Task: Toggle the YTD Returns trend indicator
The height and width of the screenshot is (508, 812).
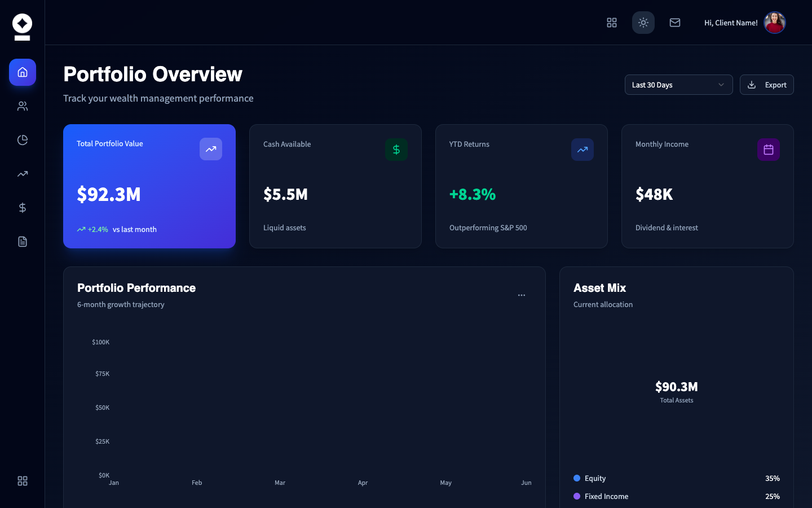Action: [x=582, y=150]
